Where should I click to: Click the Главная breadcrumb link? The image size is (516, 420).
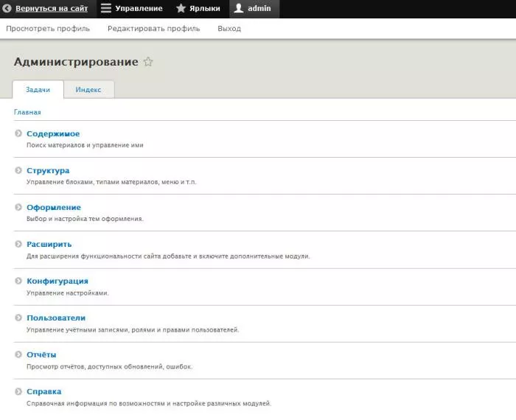pyautogui.click(x=27, y=112)
